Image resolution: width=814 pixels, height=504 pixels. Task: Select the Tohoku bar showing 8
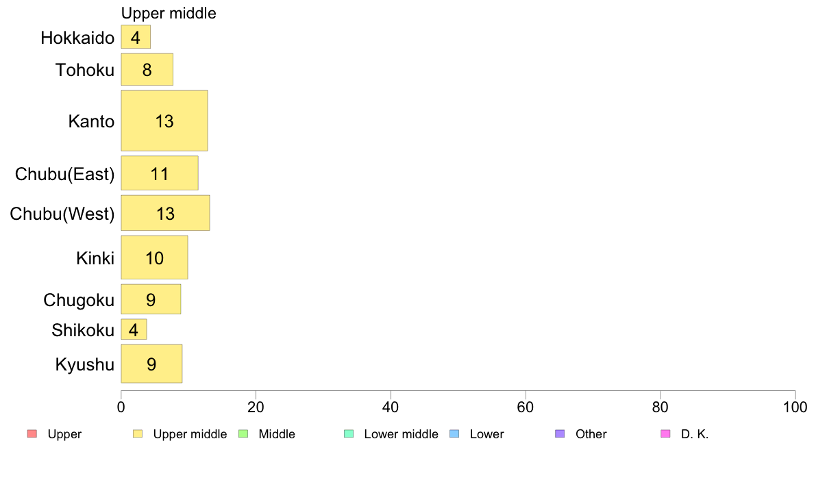(147, 70)
